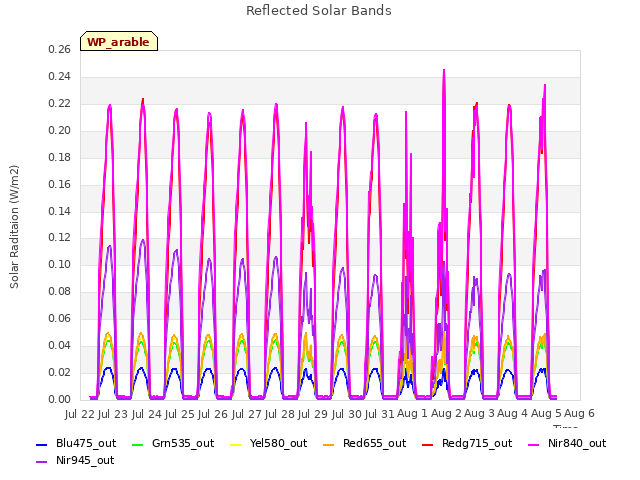Click the 0.18 y-axis tick label
The height and width of the screenshot is (480, 640).
pos(60,158)
